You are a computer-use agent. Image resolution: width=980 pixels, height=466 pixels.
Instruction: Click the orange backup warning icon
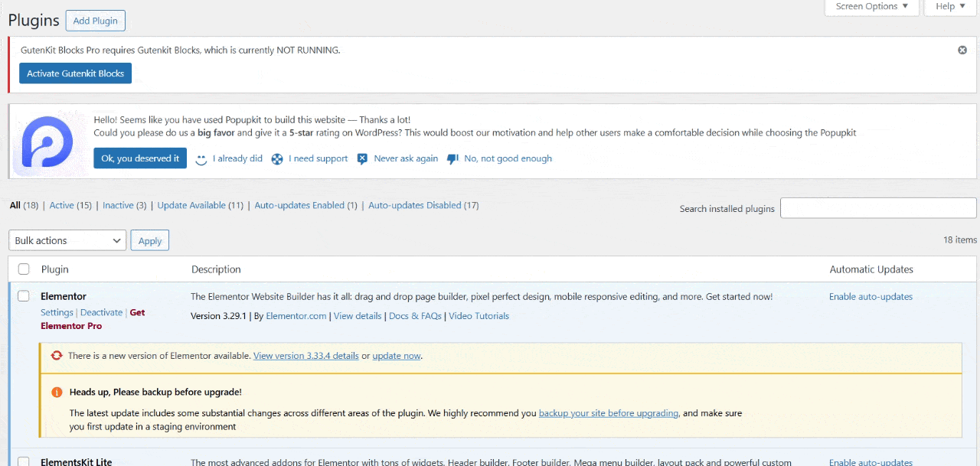57,392
